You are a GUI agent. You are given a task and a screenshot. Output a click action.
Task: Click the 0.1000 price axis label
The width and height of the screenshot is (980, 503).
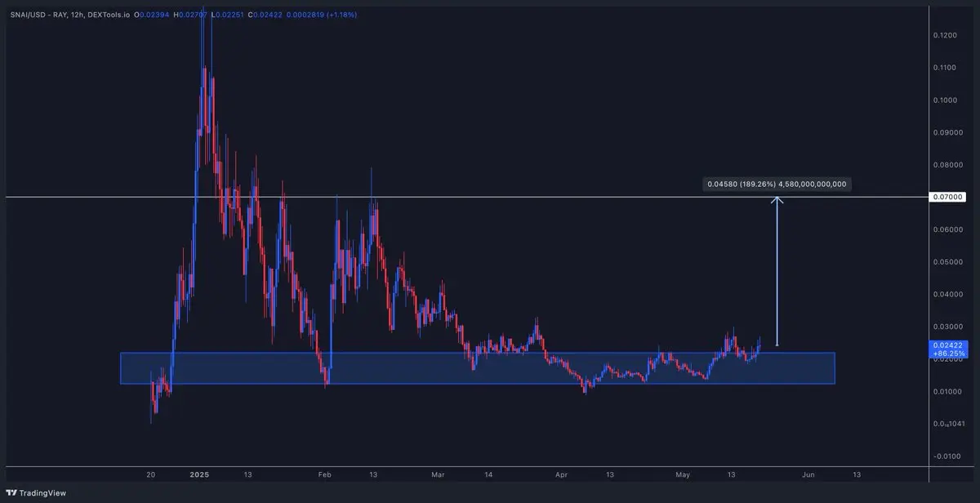pyautogui.click(x=946, y=100)
